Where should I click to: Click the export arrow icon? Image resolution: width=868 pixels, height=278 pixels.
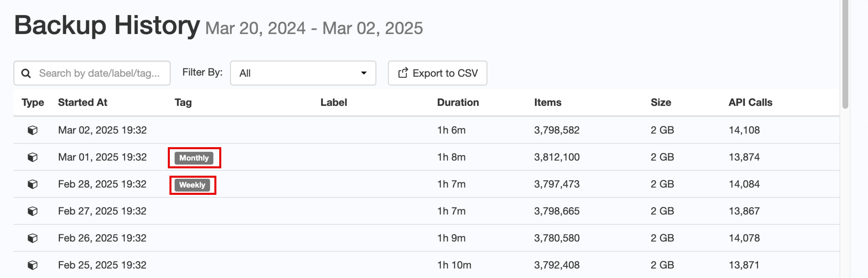click(403, 73)
